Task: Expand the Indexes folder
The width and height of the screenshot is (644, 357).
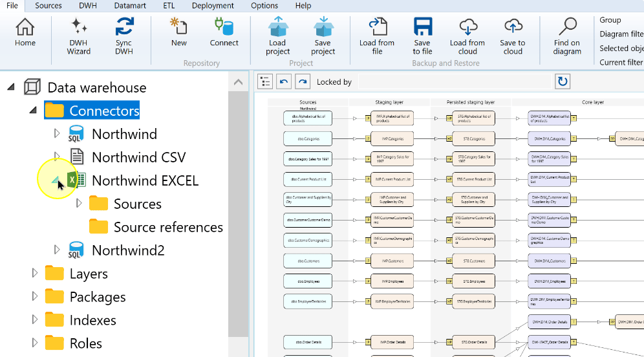Action: [35, 319]
